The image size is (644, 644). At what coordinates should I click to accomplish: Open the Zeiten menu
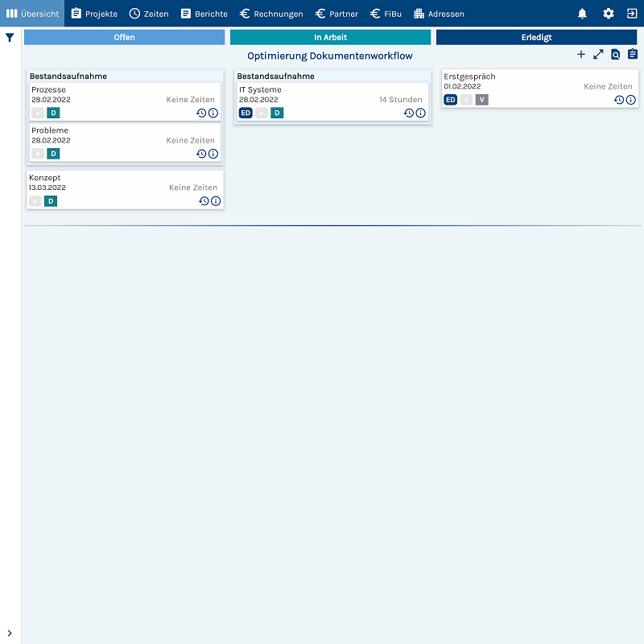(x=149, y=14)
